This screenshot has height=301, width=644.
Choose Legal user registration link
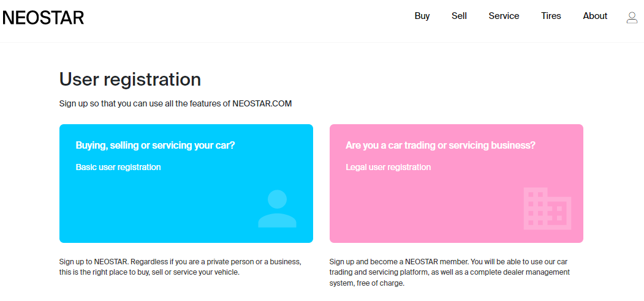(x=388, y=167)
